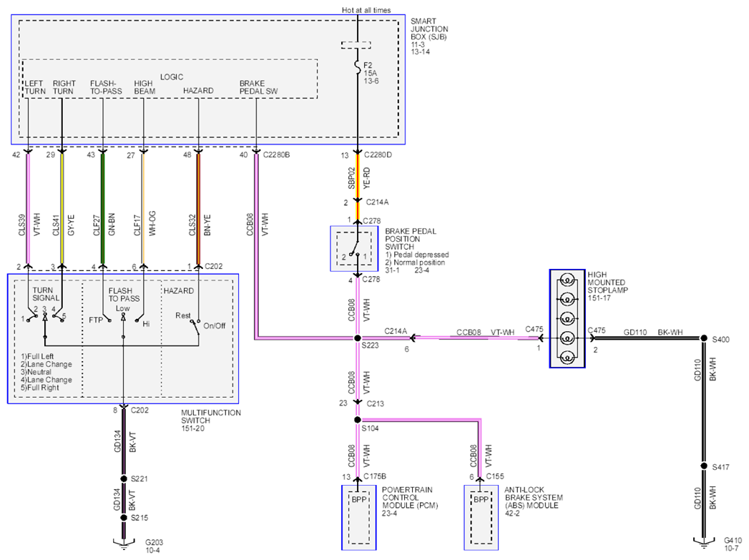Click splice node S417
The height and width of the screenshot is (560, 749).
pos(704,466)
